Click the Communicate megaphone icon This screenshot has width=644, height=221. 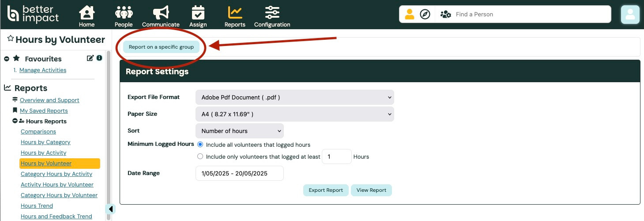coord(161,12)
